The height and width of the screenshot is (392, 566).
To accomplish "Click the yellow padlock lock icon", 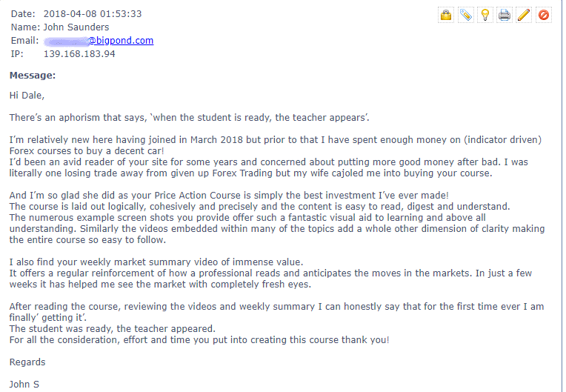I will 446,15.
